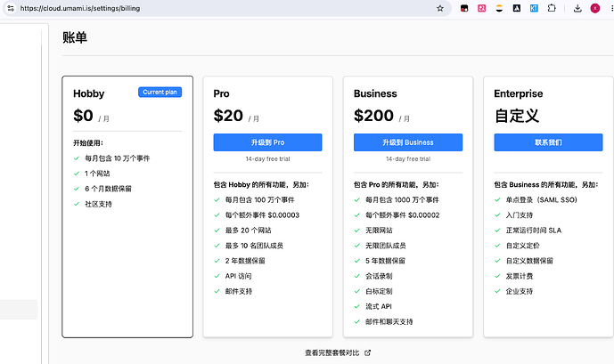This screenshot has height=364, width=614.
Task: Click the Enterprise plan title
Action: click(519, 93)
